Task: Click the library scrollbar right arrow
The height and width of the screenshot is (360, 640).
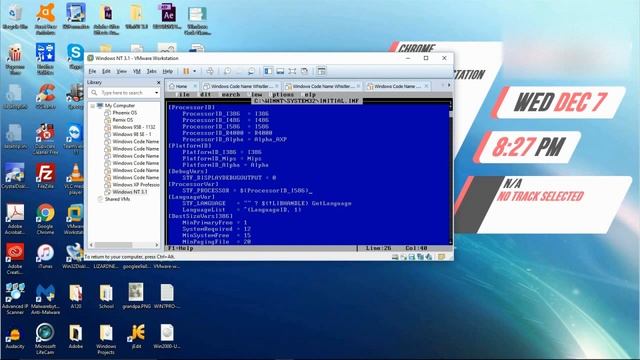Action: coord(157,245)
